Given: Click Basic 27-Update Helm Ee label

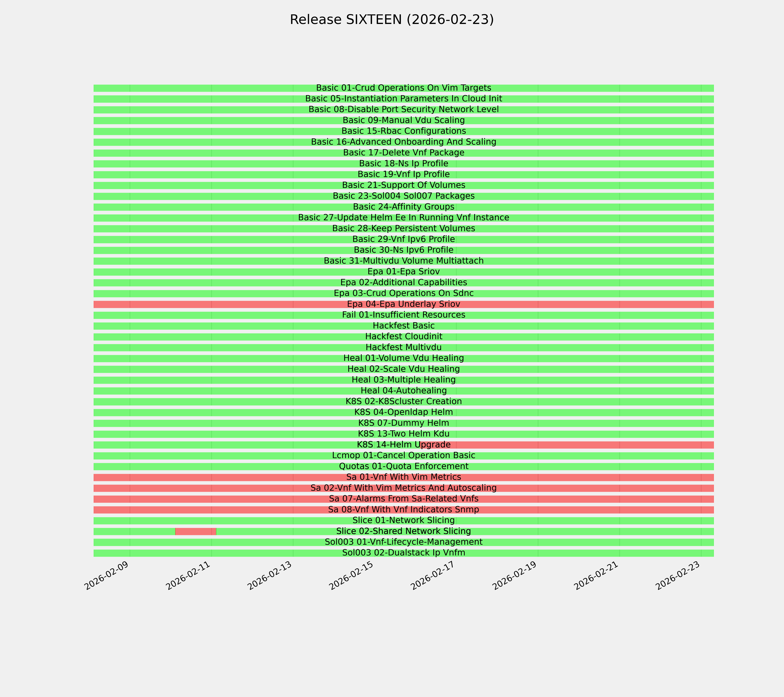Looking at the screenshot, I should [x=403, y=218].
